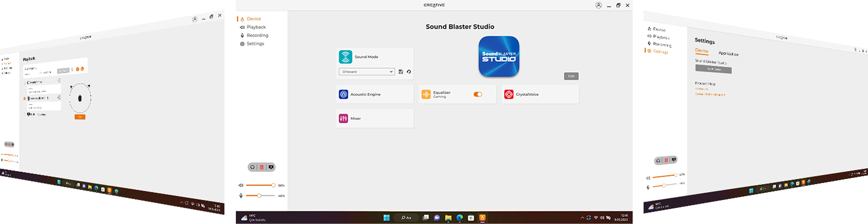Switch to Application tab in Settings panel
Image resolution: width=868 pixels, height=224 pixels.
point(728,54)
